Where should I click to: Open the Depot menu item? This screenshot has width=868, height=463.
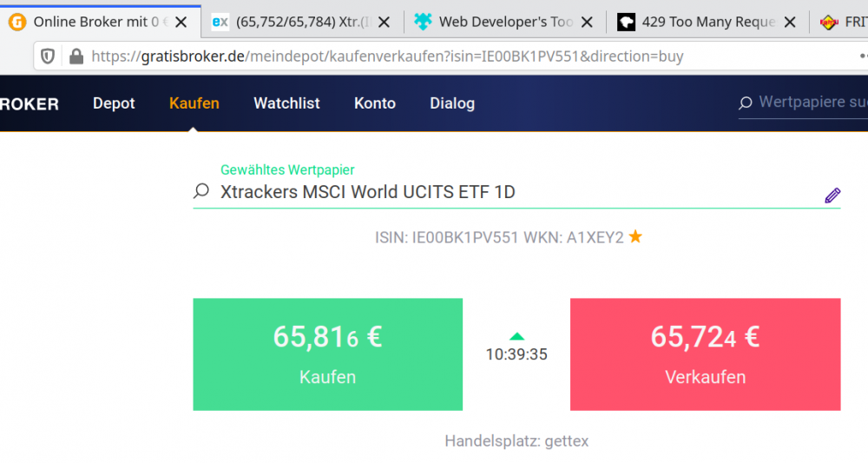click(114, 103)
